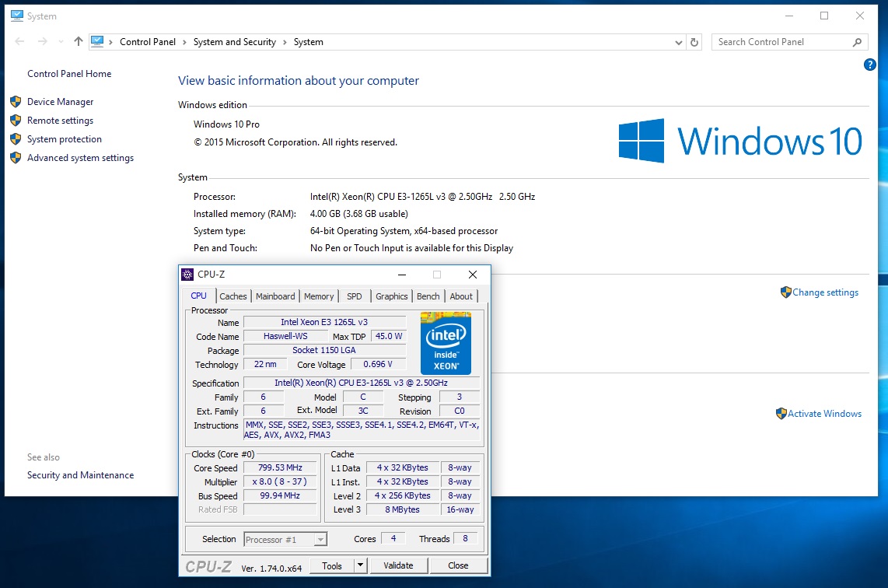The image size is (888, 588).
Task: Click the Bus Speed value '99.94 MHz'
Action: point(281,495)
